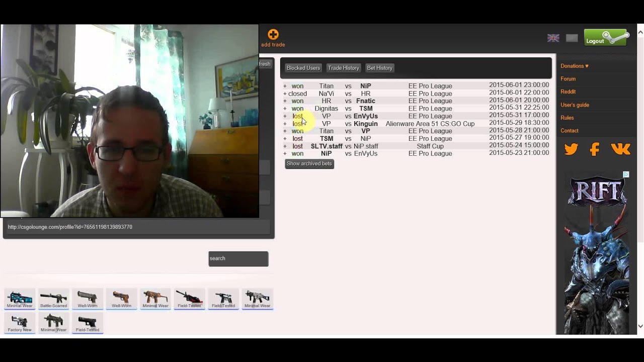Select the brown SMG Minimal Wear item
Image resolution: width=644 pixels, height=362 pixels.
(155, 299)
